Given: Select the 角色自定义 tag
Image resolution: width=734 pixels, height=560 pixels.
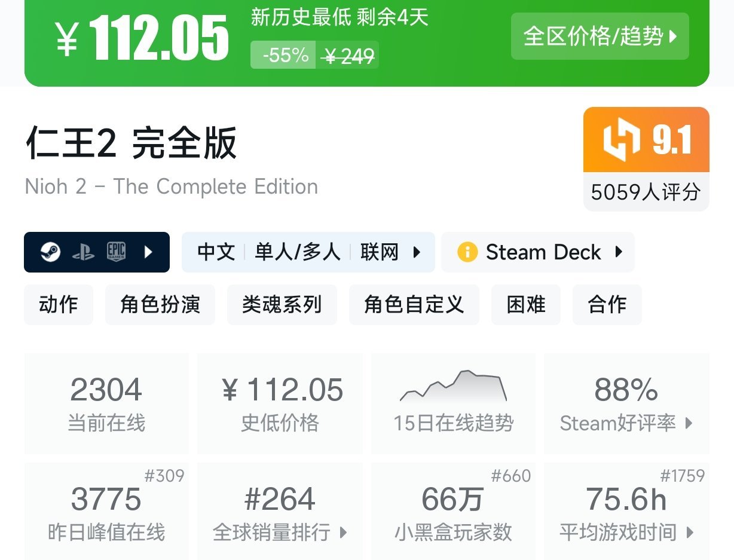Looking at the screenshot, I should (414, 305).
